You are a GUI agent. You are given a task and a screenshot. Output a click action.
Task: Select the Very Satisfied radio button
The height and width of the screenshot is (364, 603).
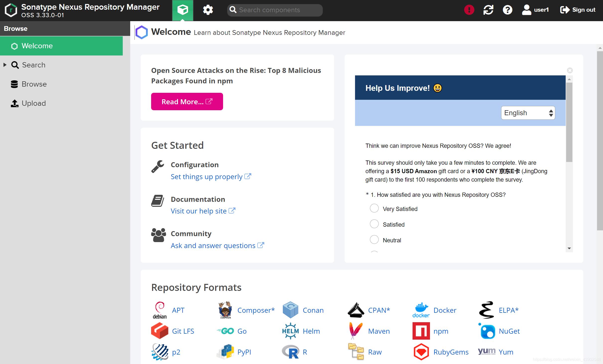coord(373,209)
